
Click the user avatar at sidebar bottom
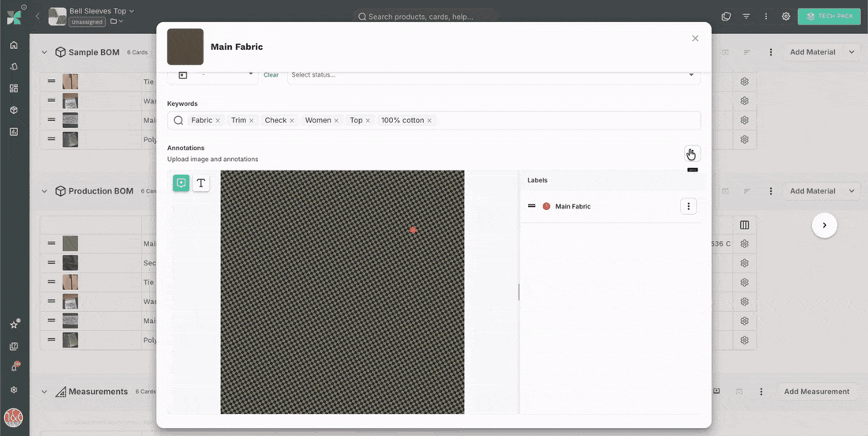[13, 416]
